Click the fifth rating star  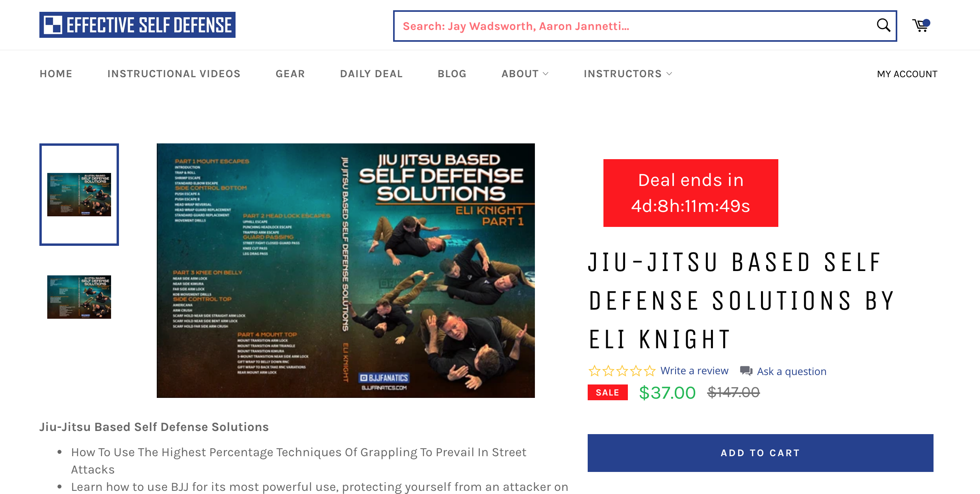coord(650,371)
